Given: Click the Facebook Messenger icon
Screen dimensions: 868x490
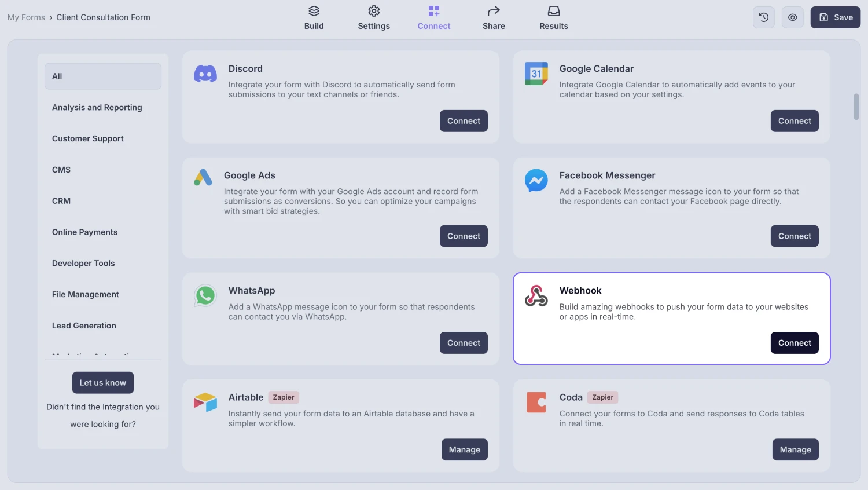Looking at the screenshot, I should [x=536, y=180].
